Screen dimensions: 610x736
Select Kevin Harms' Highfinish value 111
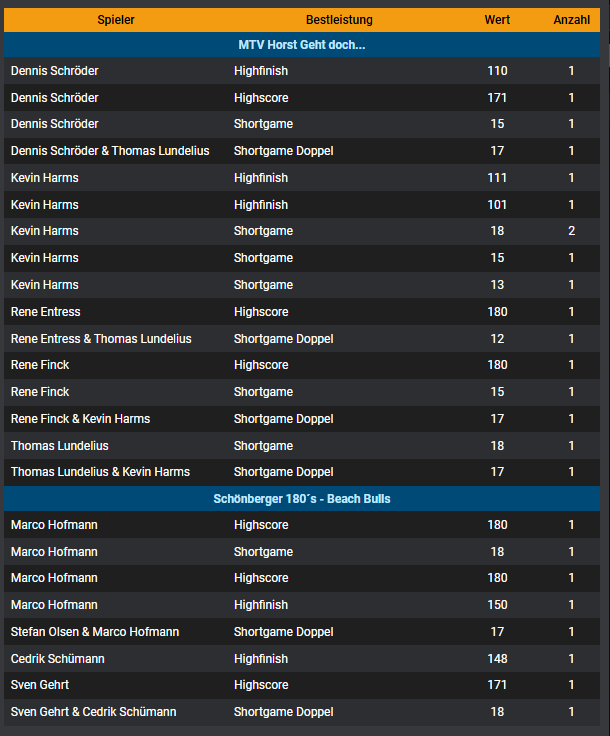[497, 178]
